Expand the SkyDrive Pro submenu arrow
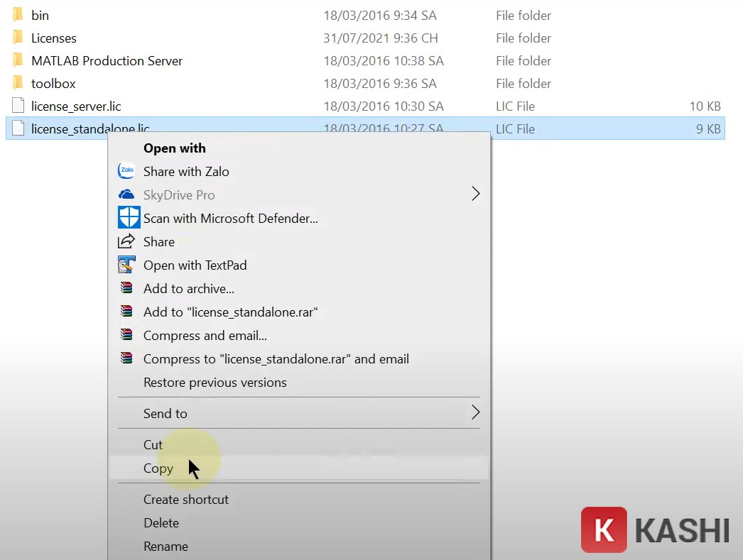This screenshot has width=743, height=560. [x=475, y=193]
